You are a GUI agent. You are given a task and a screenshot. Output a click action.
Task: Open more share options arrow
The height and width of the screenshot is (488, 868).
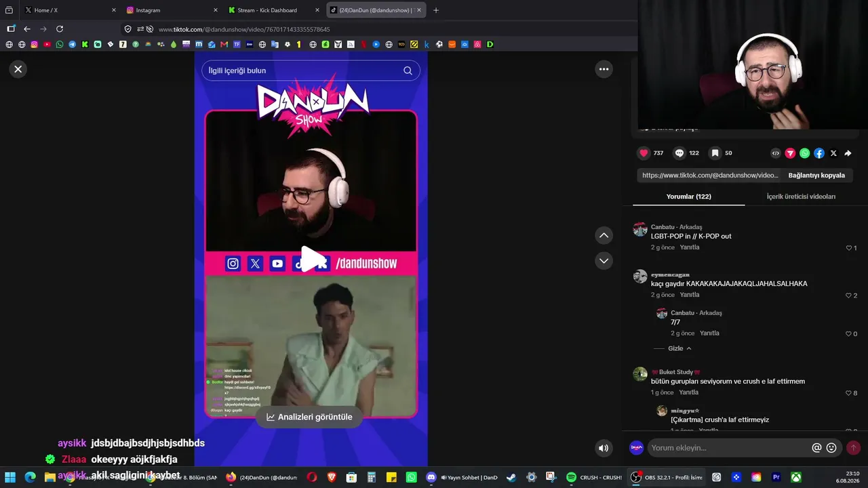point(848,153)
